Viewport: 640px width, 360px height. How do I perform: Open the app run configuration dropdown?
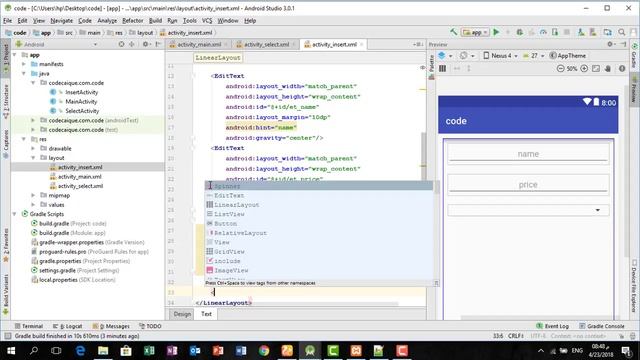point(475,32)
